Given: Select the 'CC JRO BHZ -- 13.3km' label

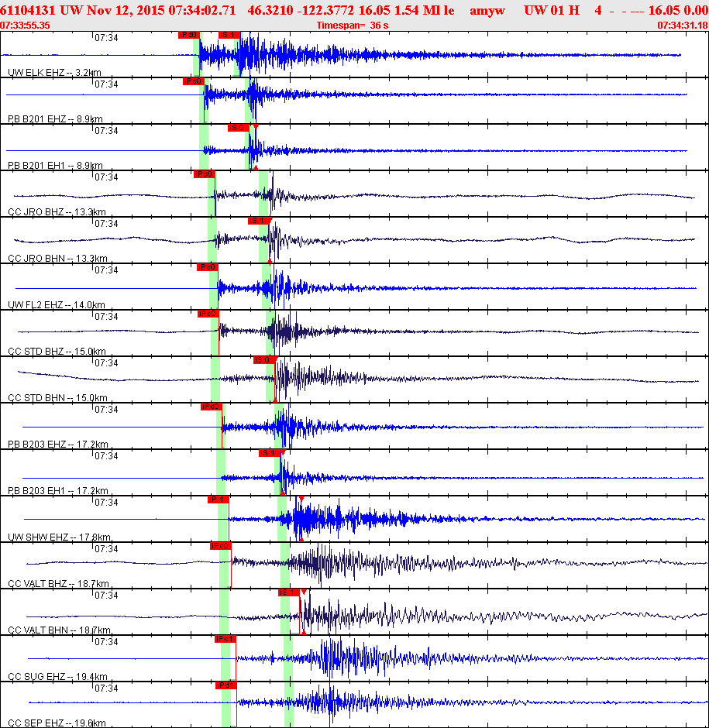Looking at the screenshot, I should (57, 211).
